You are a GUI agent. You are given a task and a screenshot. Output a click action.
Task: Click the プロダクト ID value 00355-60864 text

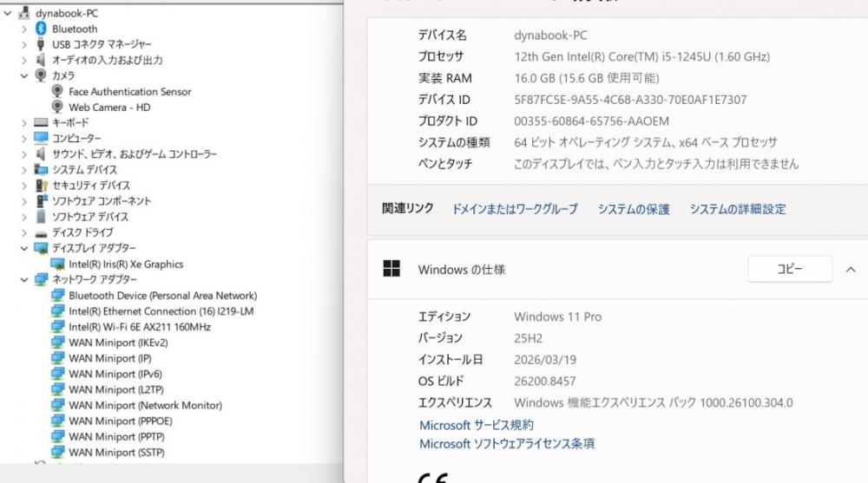pyautogui.click(x=592, y=121)
